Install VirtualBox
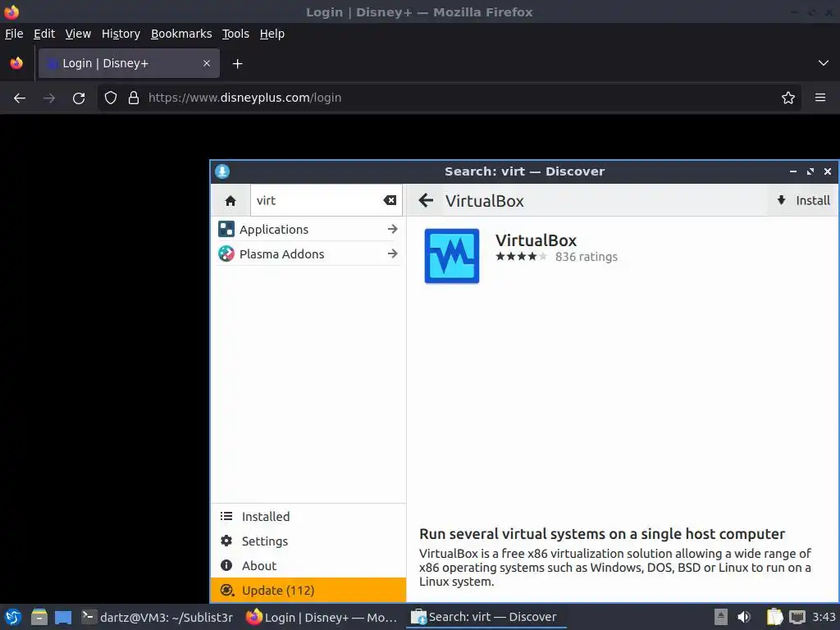This screenshot has width=840, height=630. tap(804, 200)
